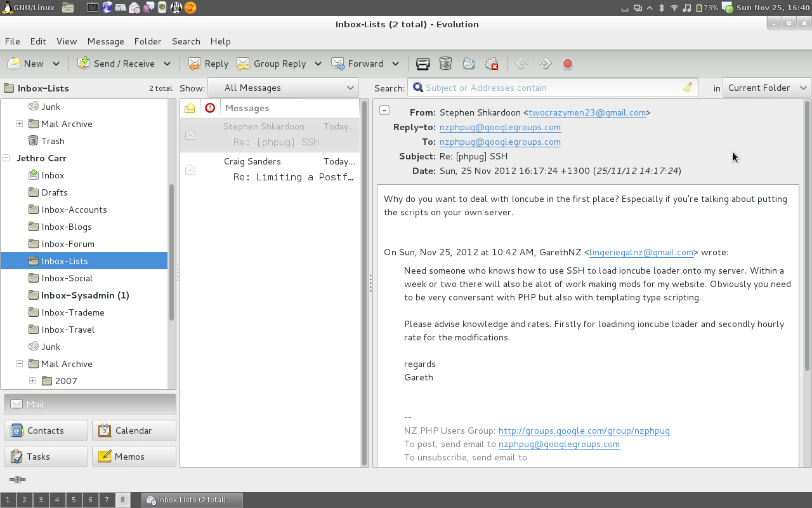Screen dimensions: 812x508
Task: Click the 'Subject or Addresses contain' search field
Action: click(x=552, y=88)
